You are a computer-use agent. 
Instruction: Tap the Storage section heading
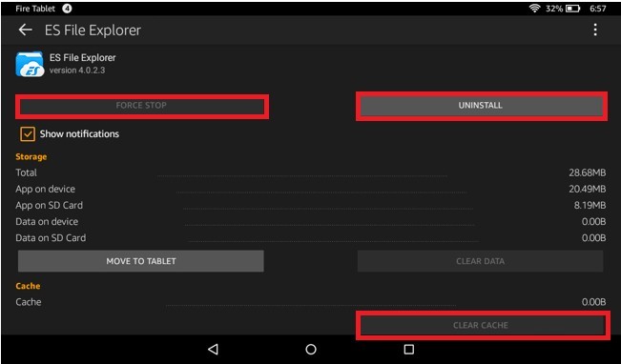31,156
